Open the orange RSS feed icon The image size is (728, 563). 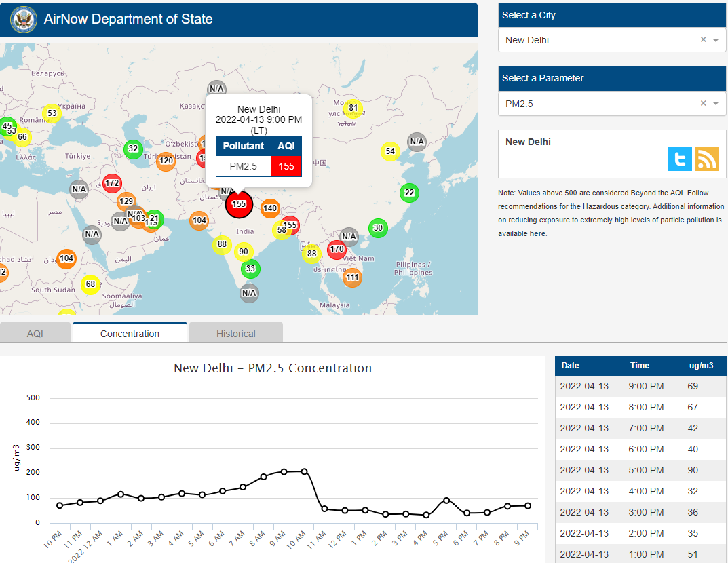pyautogui.click(x=707, y=159)
